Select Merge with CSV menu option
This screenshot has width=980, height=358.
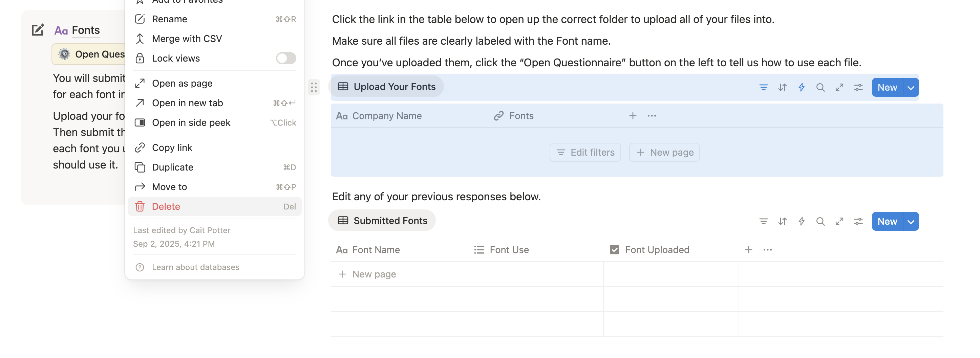[187, 39]
